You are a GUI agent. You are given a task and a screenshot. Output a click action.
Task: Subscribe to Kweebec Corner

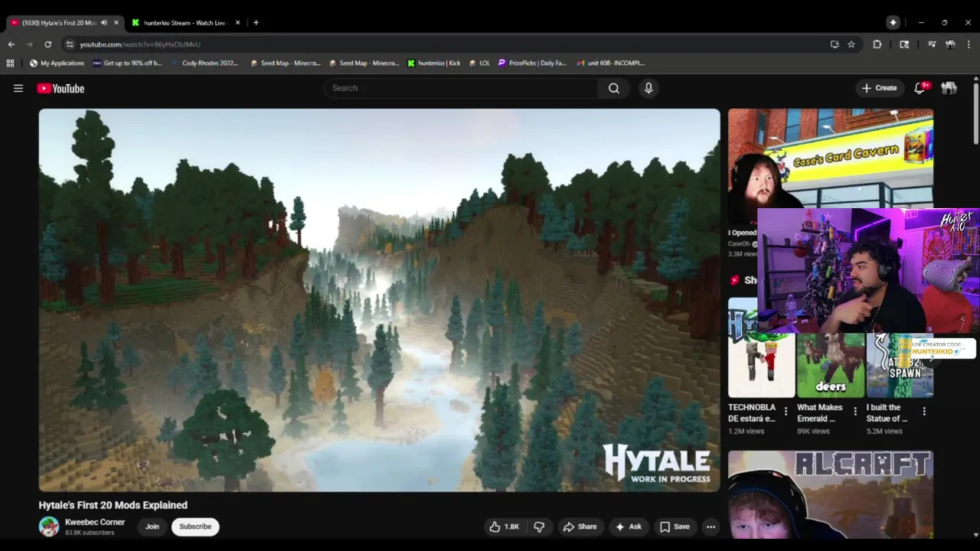point(195,527)
